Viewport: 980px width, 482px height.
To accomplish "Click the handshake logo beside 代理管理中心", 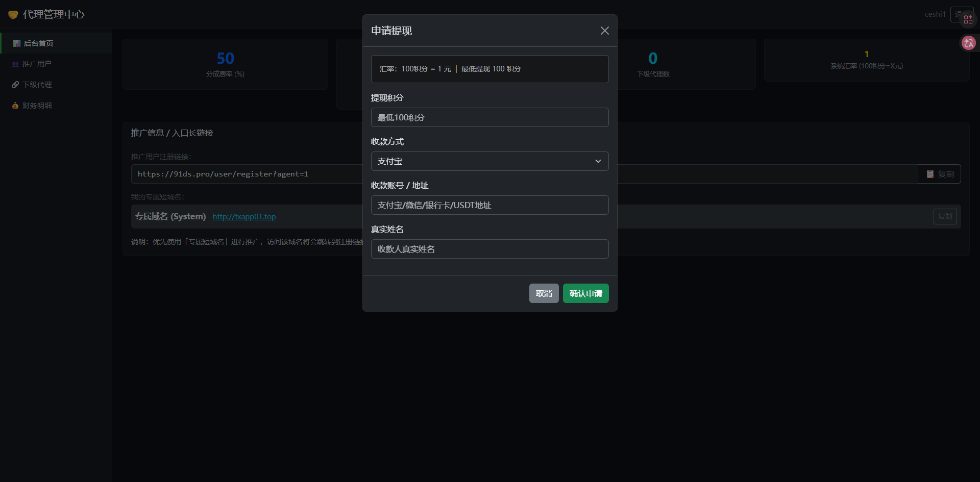I will (13, 15).
